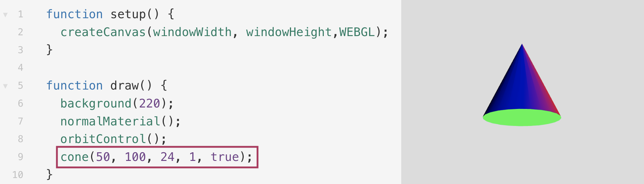This screenshot has height=184, width=644.
Task: Click the 'true' argument in cone call
Action: tap(225, 157)
